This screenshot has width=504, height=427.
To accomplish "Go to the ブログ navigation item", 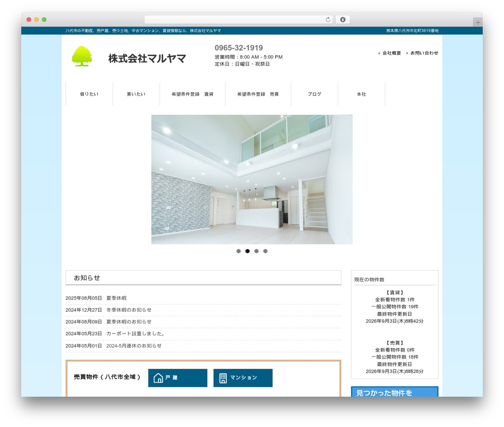I will [x=315, y=94].
